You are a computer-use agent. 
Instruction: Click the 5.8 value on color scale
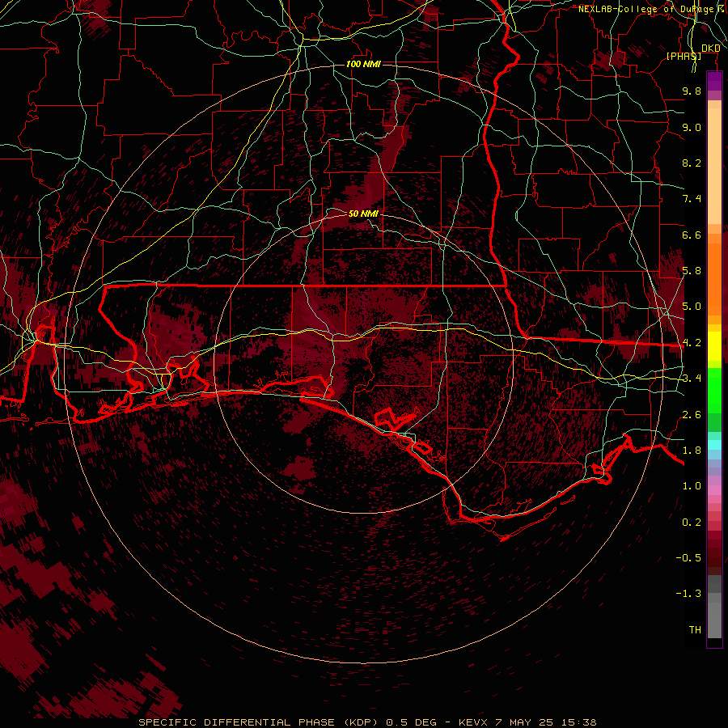692,271
